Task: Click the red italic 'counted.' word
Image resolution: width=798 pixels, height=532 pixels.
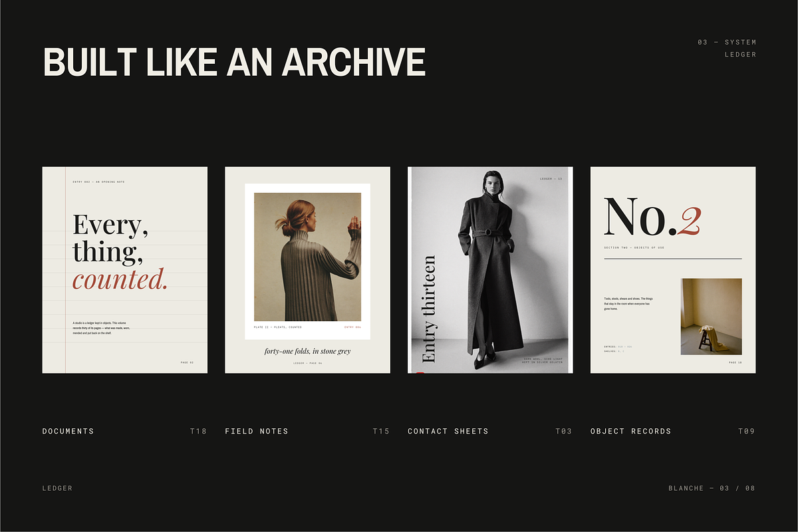Action: pos(120,280)
